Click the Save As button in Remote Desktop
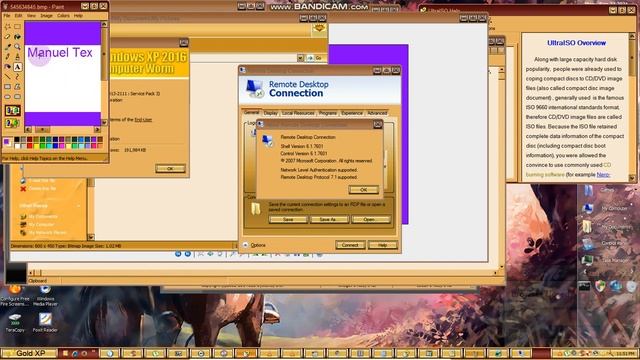The width and height of the screenshot is (640, 360). pyautogui.click(x=329, y=220)
